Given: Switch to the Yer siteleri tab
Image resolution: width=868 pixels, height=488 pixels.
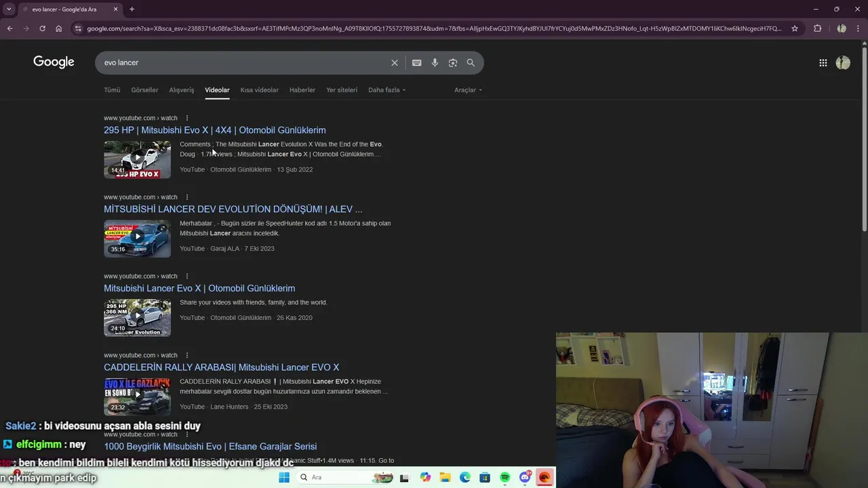Looking at the screenshot, I should pyautogui.click(x=342, y=89).
